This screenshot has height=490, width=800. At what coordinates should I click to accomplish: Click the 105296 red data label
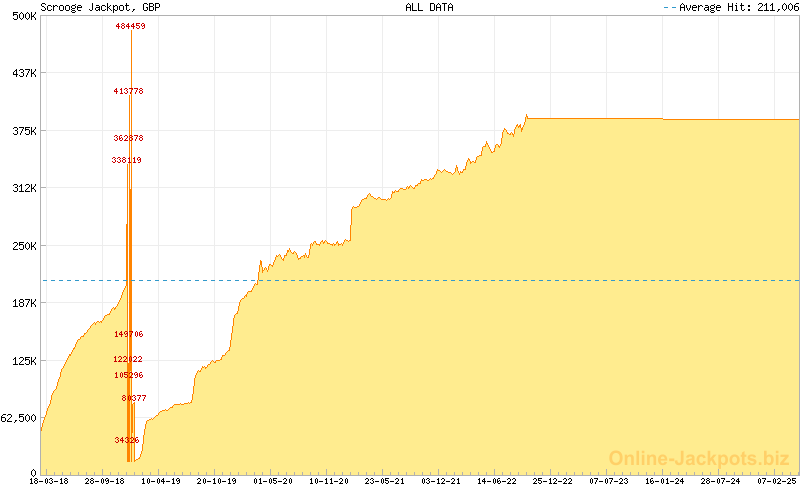click(128, 375)
